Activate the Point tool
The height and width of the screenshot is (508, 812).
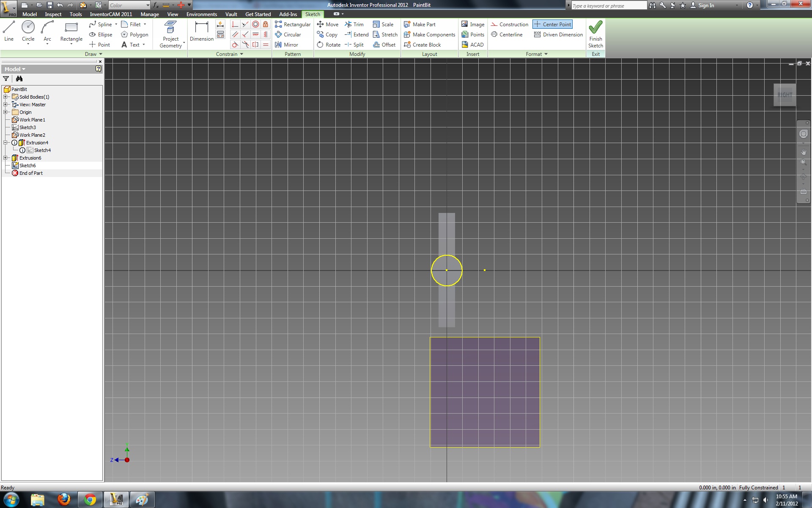[99, 45]
